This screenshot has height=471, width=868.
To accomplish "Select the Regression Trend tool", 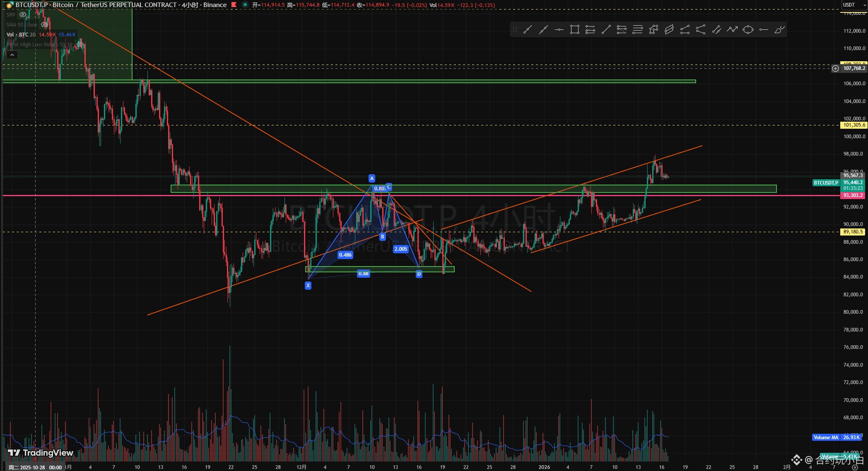I will coord(716,29).
